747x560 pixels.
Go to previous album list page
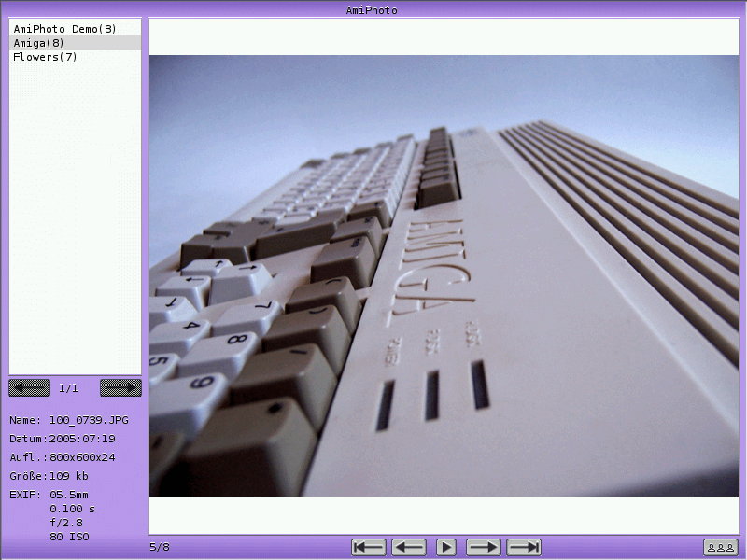pos(29,387)
